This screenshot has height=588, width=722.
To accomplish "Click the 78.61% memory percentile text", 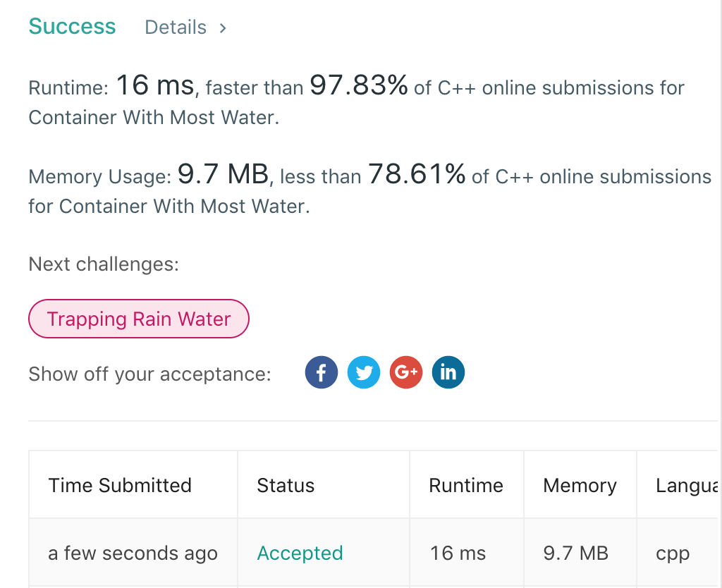I will [x=417, y=175].
